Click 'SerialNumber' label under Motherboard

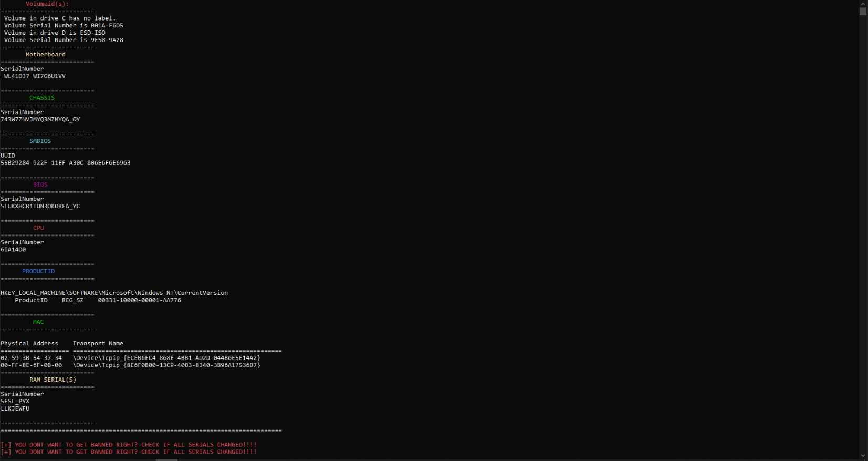22,69
